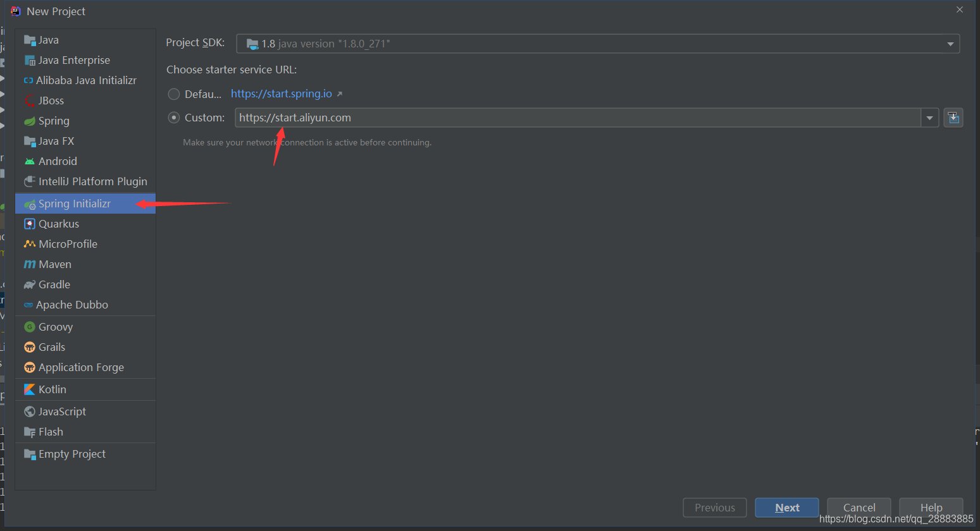Select the Kotlin label text
Viewport: 980px width, 531px height.
53,389
